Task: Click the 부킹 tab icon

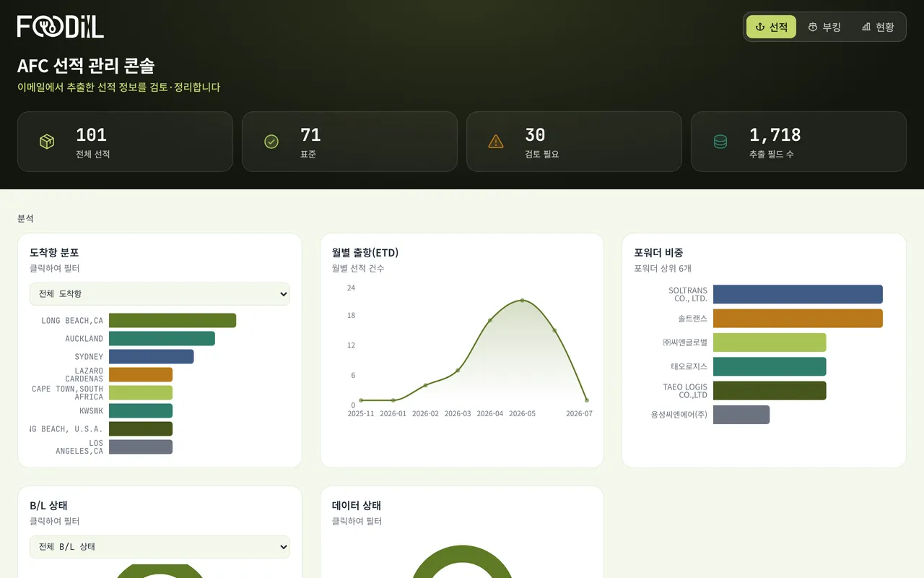Action: pos(813,27)
